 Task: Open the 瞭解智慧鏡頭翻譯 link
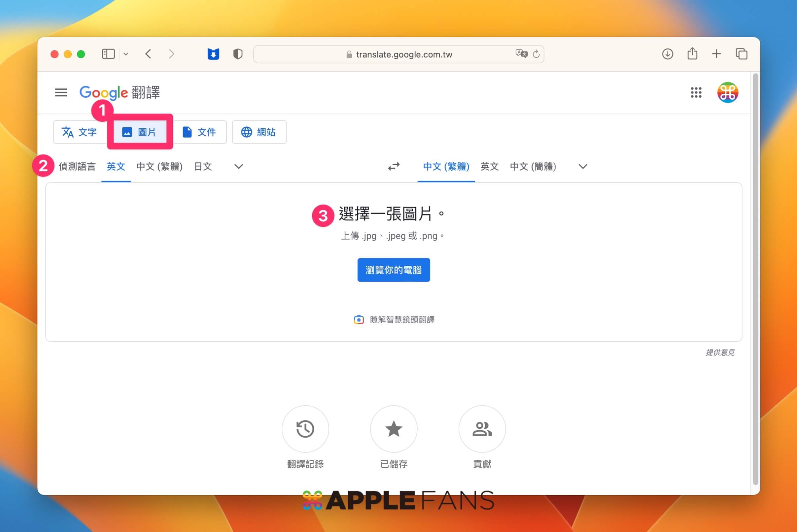point(401,319)
